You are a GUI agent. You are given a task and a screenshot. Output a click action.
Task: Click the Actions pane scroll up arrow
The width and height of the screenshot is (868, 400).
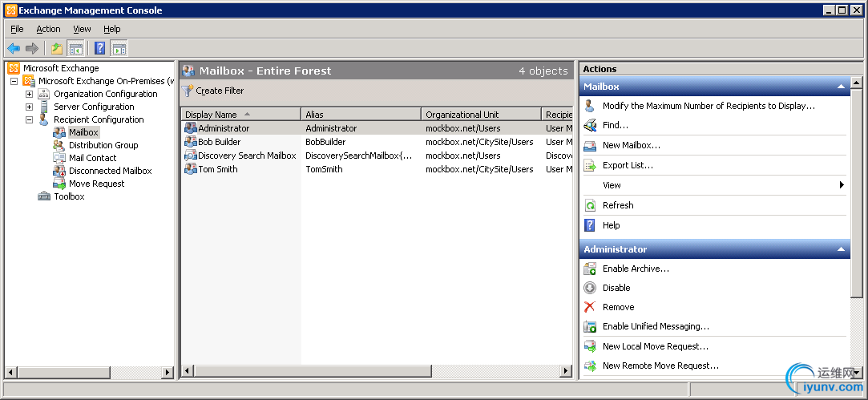856,83
